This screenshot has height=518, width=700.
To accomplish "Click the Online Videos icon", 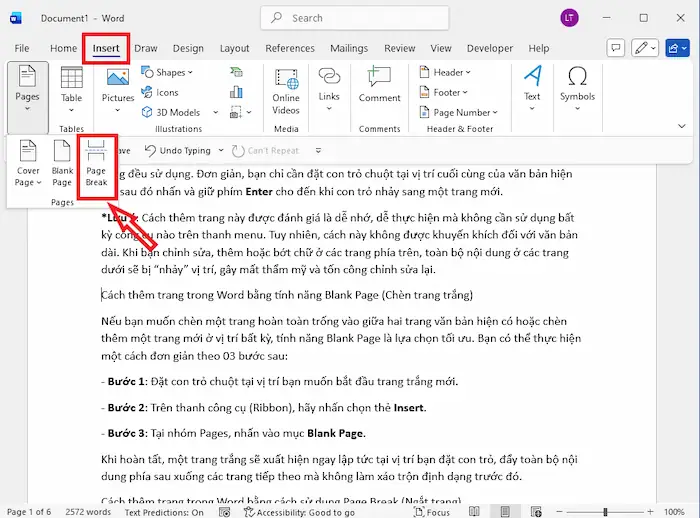I will pos(286,88).
